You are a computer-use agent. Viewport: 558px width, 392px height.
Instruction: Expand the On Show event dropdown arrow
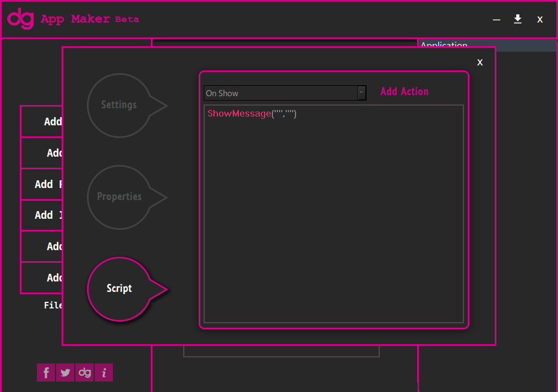pos(362,93)
